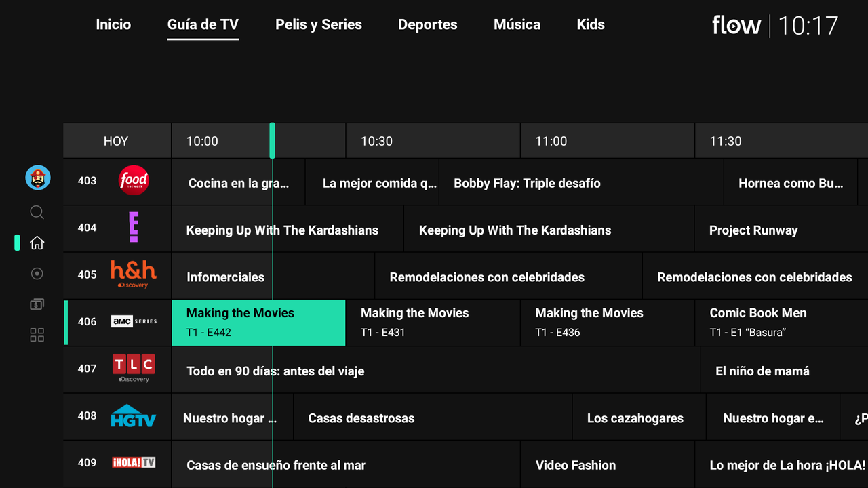This screenshot has width=868, height=488.
Task: Open Bobby Flay: Triple desafío program
Action: tap(527, 184)
